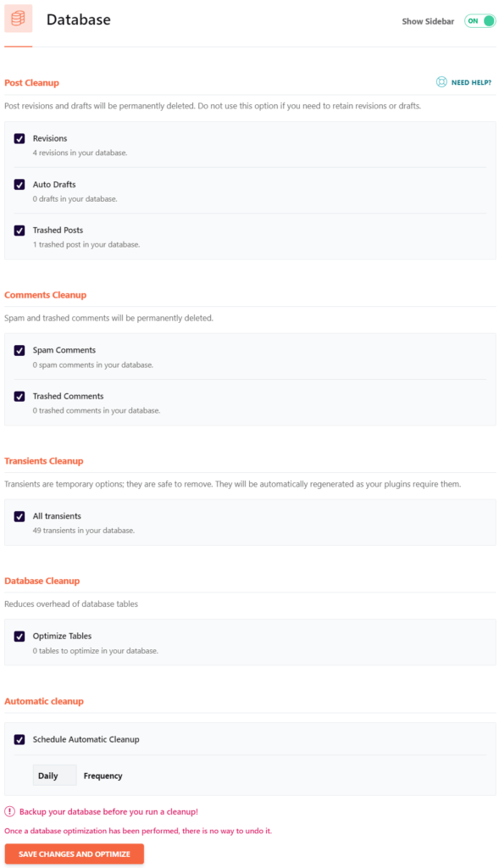This screenshot has width=499, height=868.
Task: Click the Automatic cleanup heading
Action: (44, 701)
